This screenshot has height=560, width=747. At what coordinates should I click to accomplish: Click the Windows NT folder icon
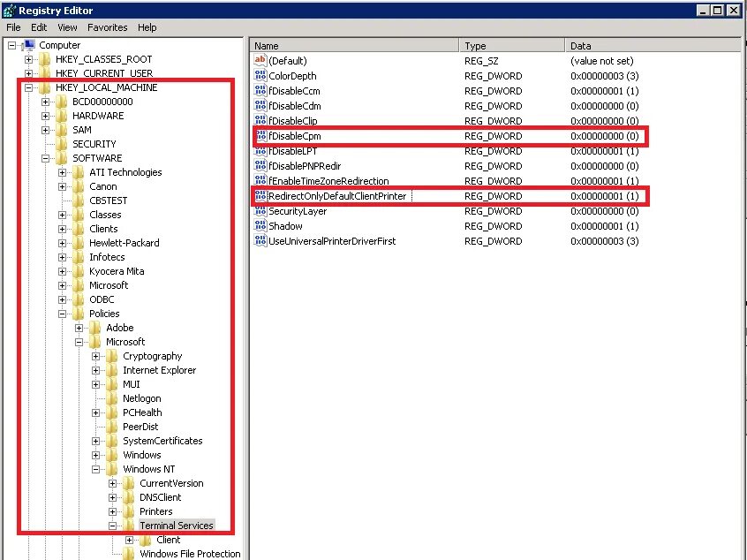(x=112, y=469)
